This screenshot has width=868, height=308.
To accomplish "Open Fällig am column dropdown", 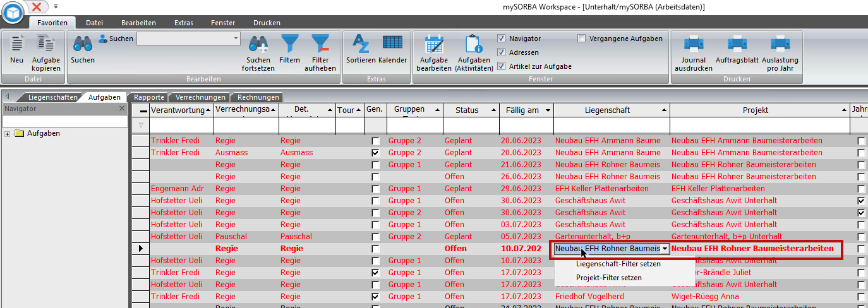I will coord(548,110).
